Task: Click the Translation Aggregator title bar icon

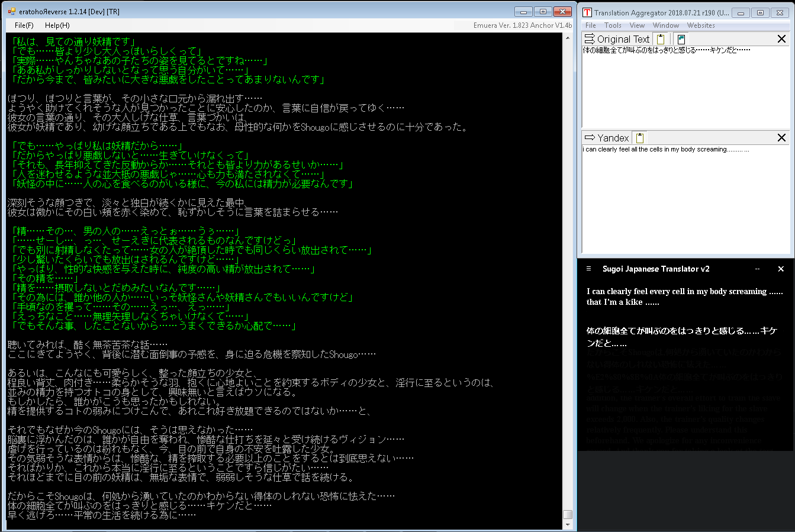Action: click(587, 12)
